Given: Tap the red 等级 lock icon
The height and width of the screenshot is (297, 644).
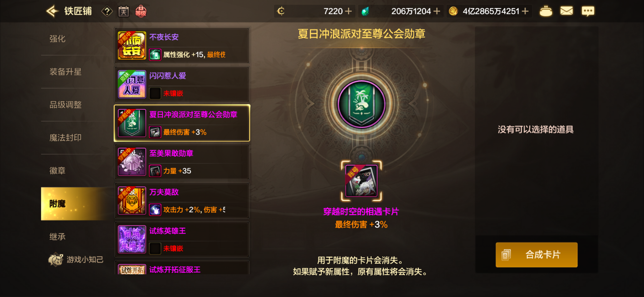Looking at the screenshot, I should 141,11.
